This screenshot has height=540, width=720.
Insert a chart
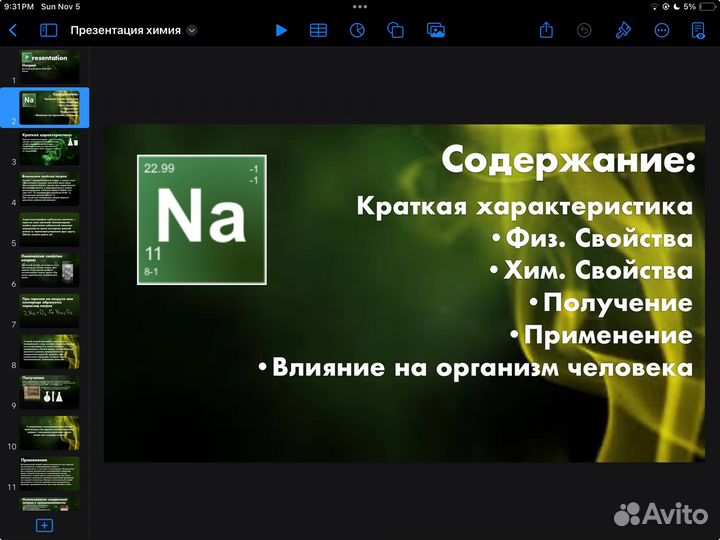357,30
